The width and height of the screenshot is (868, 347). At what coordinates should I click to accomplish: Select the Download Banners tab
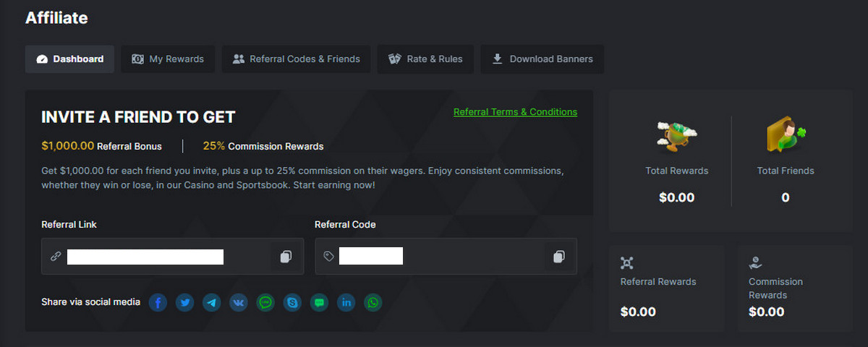(542, 59)
